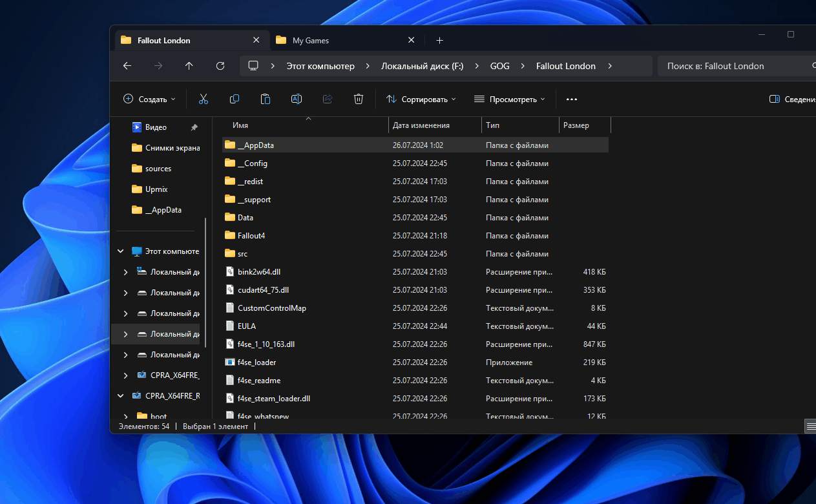The image size is (816, 504).
Task: Select the __redist folder row
Action: (x=415, y=182)
